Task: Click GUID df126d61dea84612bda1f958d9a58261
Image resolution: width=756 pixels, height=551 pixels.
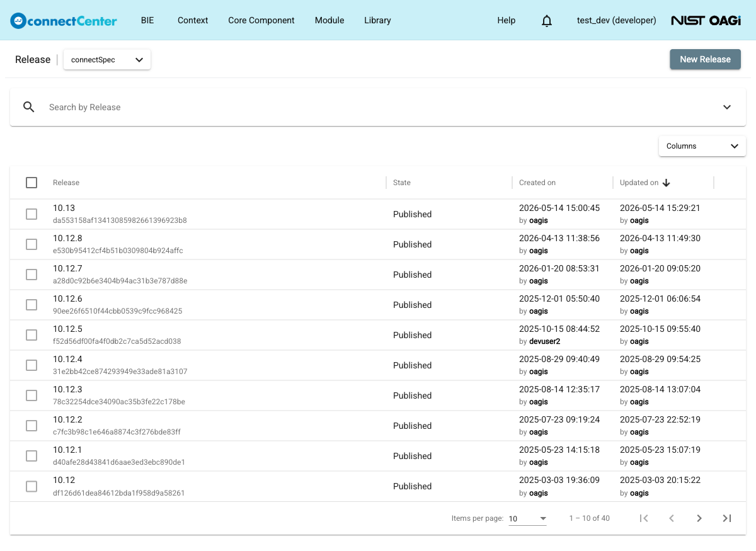Action: (119, 493)
